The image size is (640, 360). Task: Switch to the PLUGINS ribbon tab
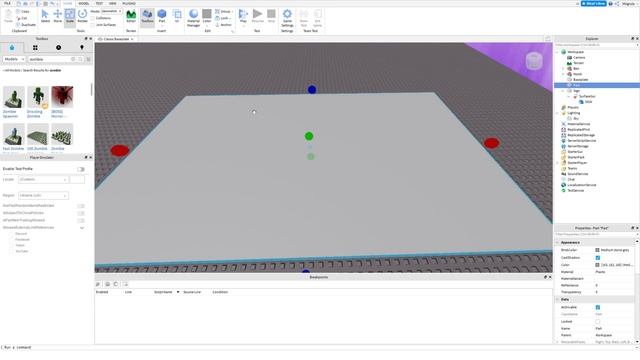(x=129, y=3)
